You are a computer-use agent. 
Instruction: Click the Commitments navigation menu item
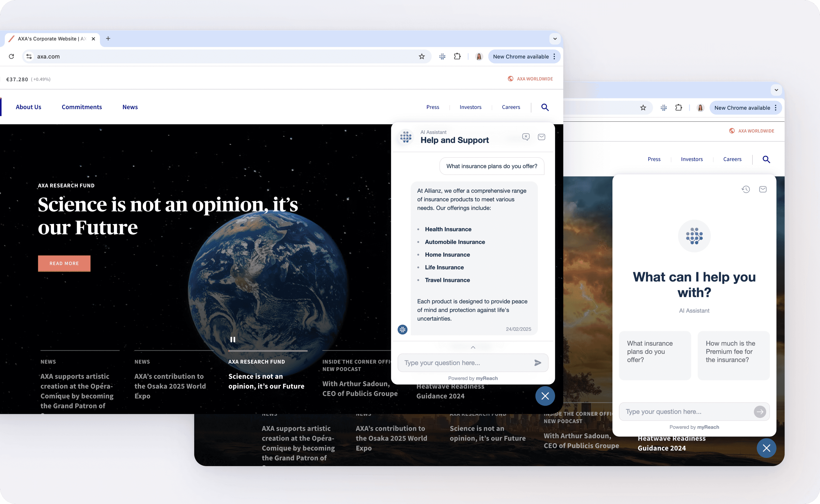tap(81, 107)
